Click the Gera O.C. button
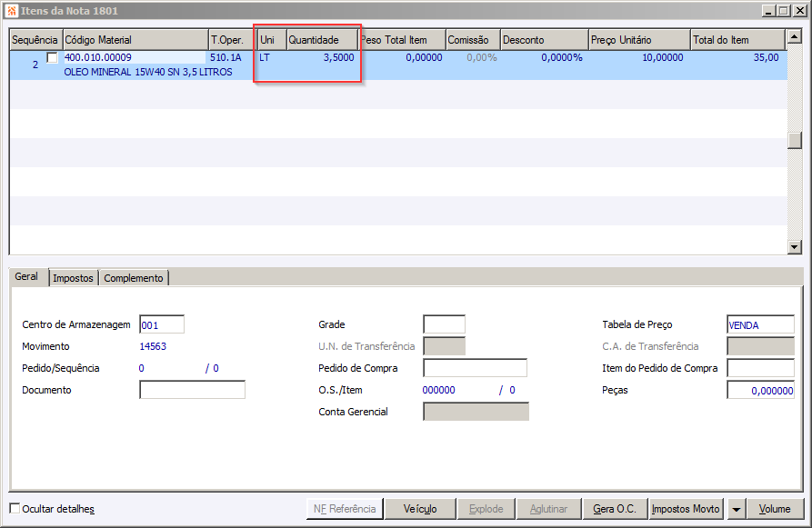This screenshot has height=528, width=812. pos(615,509)
